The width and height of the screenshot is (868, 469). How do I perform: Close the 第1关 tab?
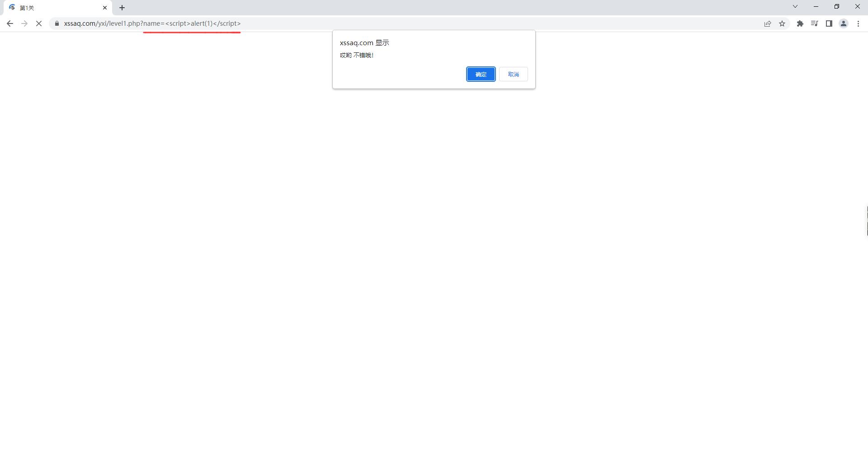105,8
